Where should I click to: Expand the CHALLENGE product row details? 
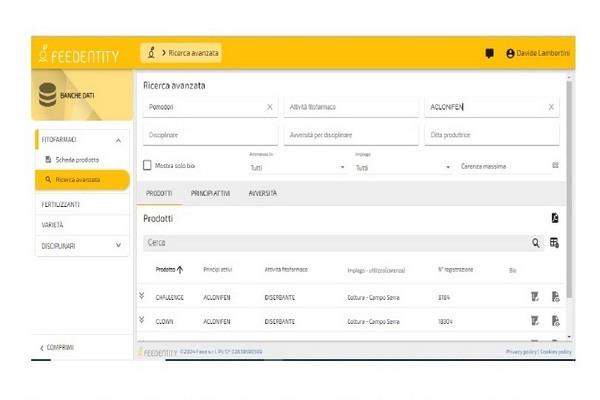(141, 295)
